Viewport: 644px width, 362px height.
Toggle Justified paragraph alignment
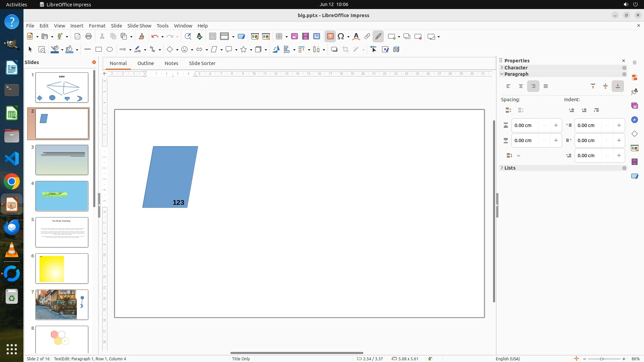tap(546, 86)
